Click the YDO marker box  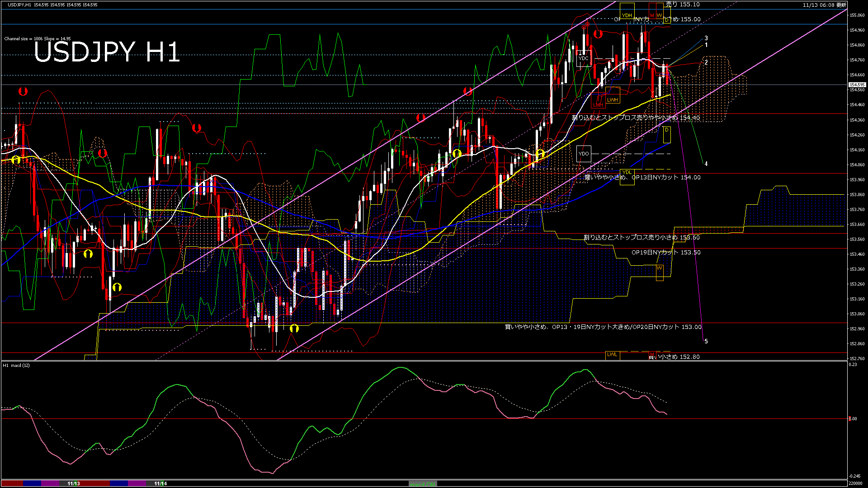(x=584, y=154)
